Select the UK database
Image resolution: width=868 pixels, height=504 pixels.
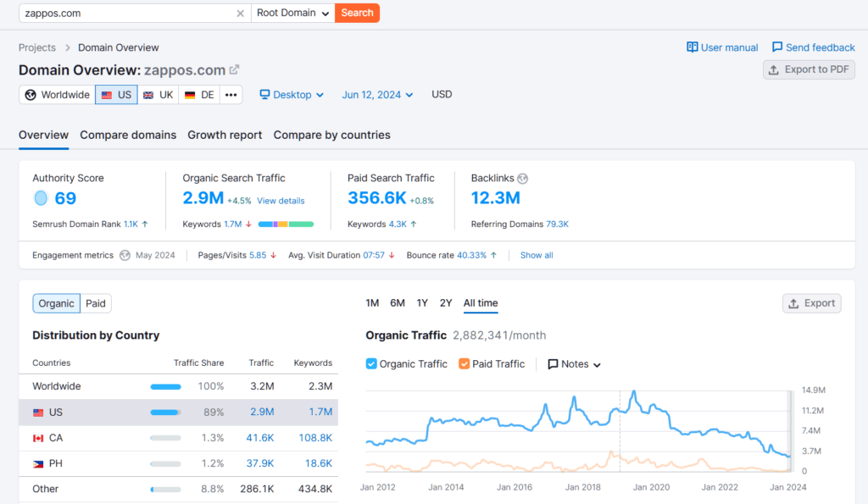point(159,95)
